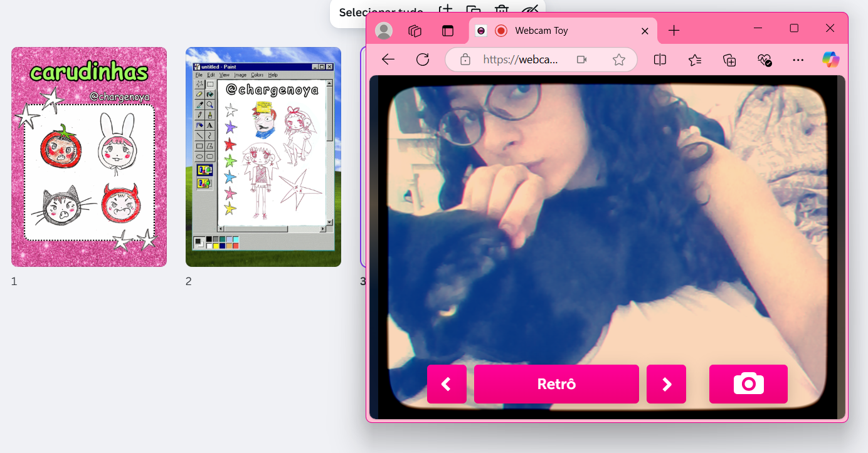Open the Favorites list
The height and width of the screenshot is (453, 868).
(x=694, y=60)
